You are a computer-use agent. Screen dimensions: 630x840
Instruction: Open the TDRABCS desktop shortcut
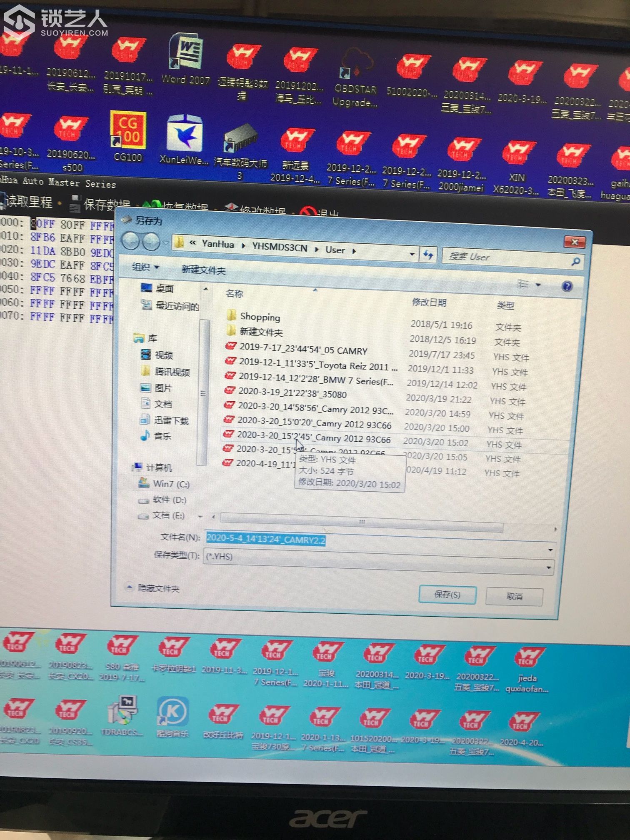[x=122, y=717]
